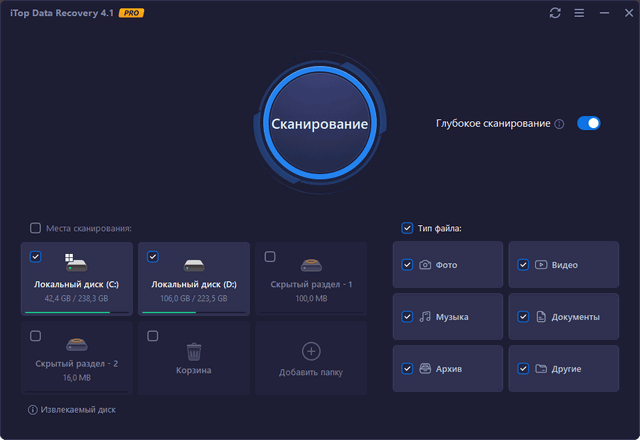
Task: Click the Архив box icon
Action: pos(425,369)
